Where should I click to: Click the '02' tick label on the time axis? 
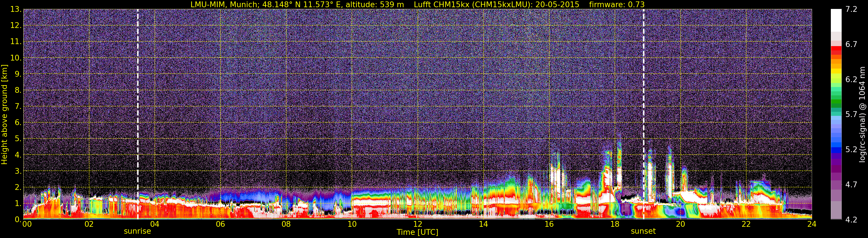(89, 224)
